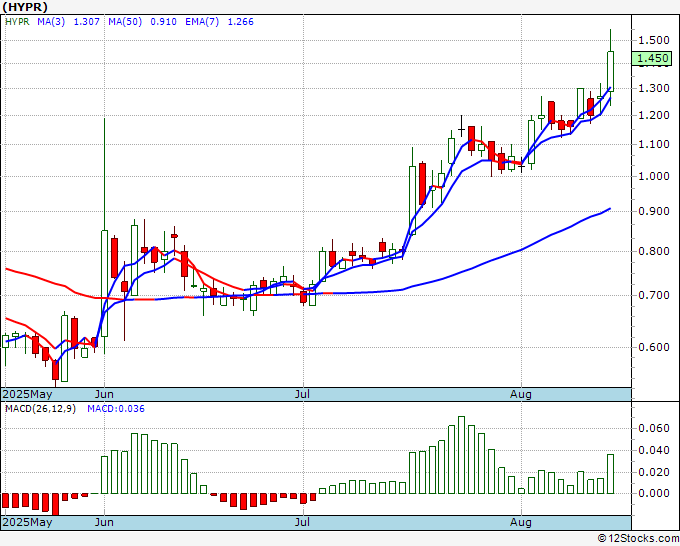
Task: Click the (HYPR) chart title
Action: tap(25, 7)
